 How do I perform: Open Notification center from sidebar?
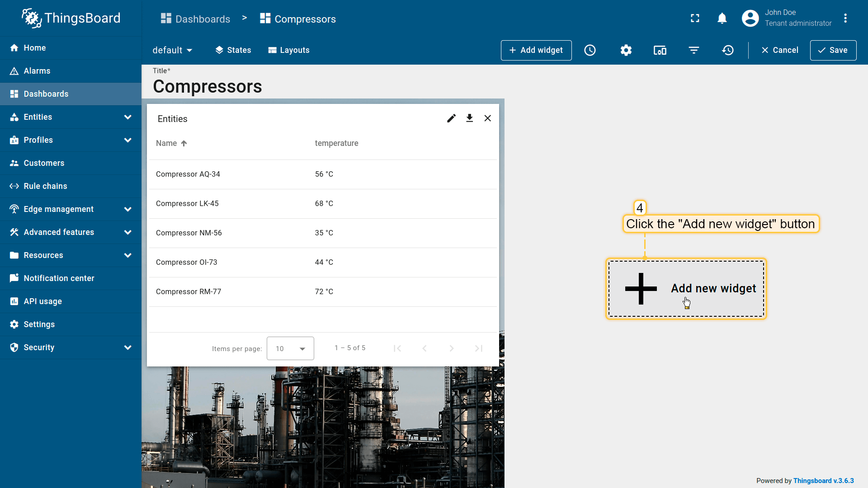coord(59,278)
